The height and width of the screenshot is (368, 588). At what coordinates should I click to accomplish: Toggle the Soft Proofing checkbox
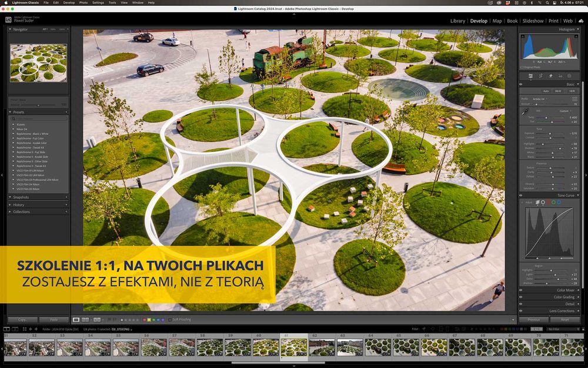169,320
